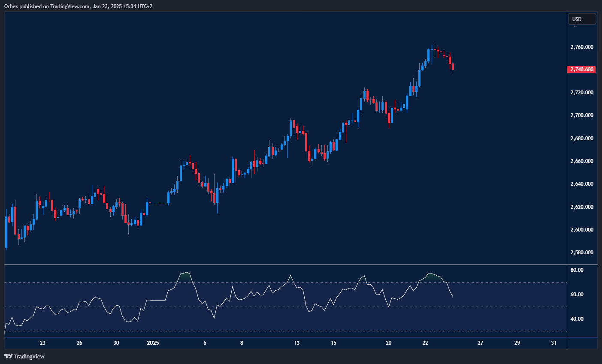This screenshot has height=364, width=602.
Task: Click the TradingView logo icon
Action: [x=9, y=356]
